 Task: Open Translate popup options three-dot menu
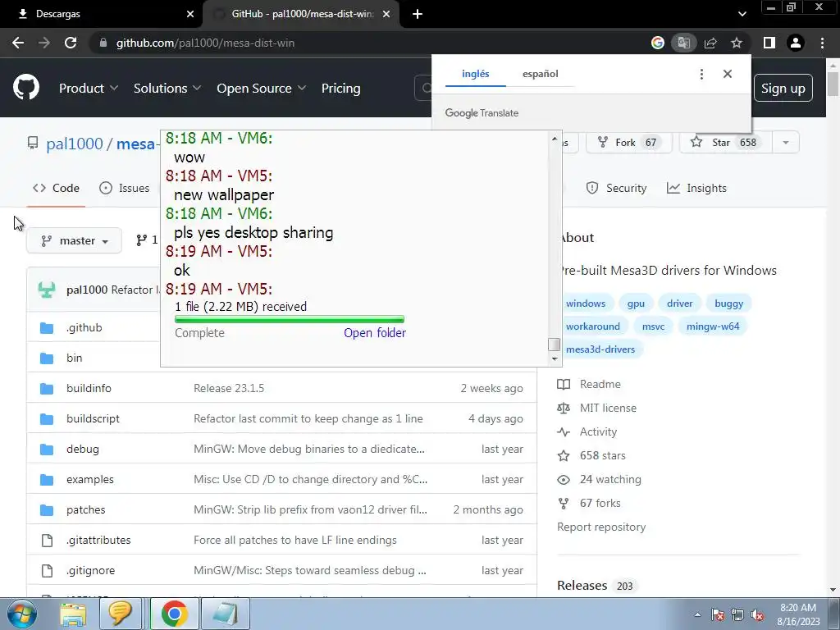[x=701, y=74]
